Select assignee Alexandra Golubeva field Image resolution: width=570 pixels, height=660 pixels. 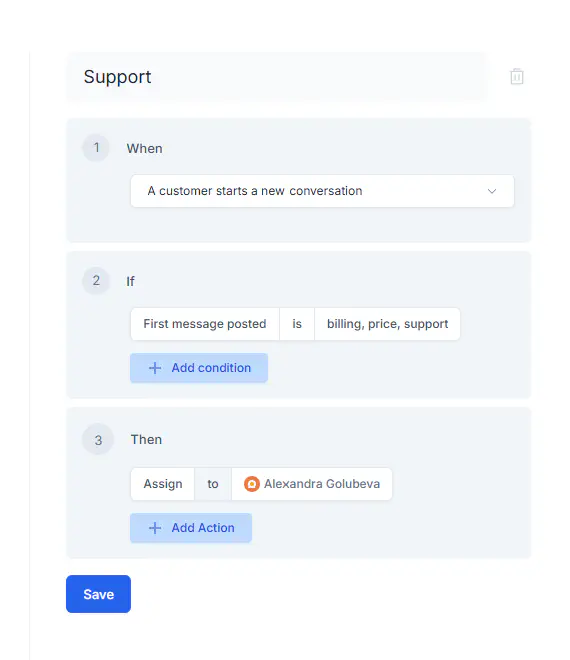312,484
